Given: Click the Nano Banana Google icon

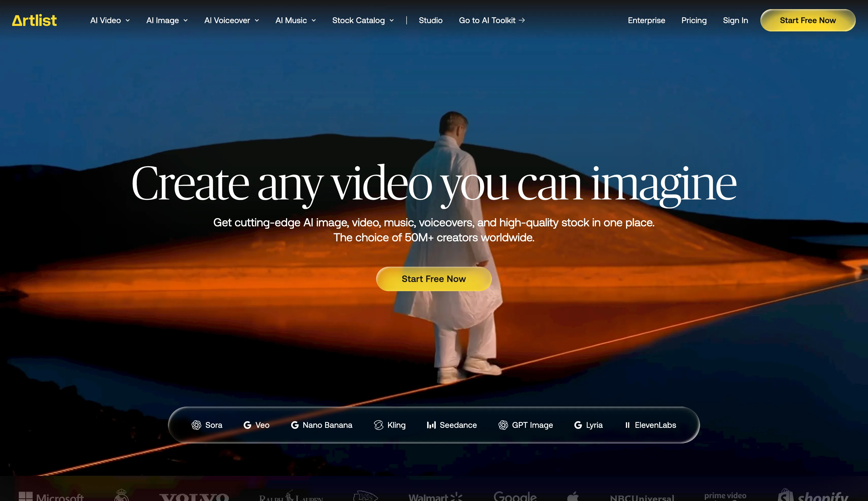Looking at the screenshot, I should point(295,425).
